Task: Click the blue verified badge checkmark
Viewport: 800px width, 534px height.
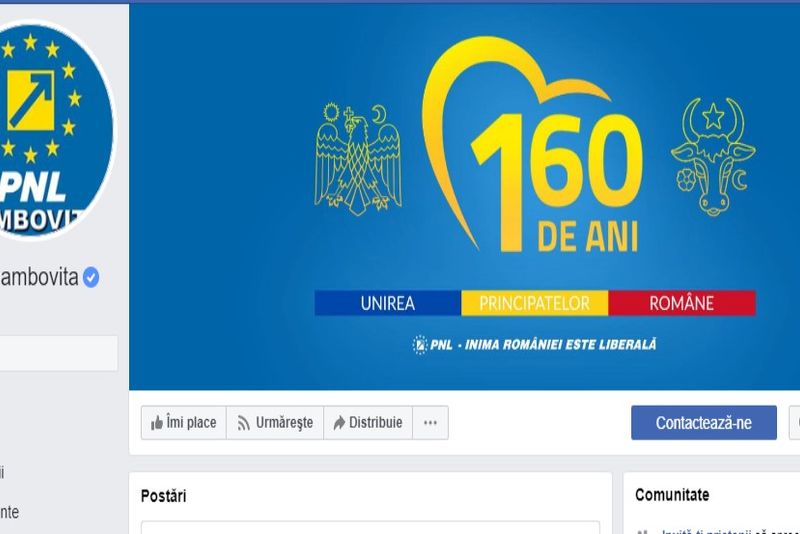Action: click(91, 277)
